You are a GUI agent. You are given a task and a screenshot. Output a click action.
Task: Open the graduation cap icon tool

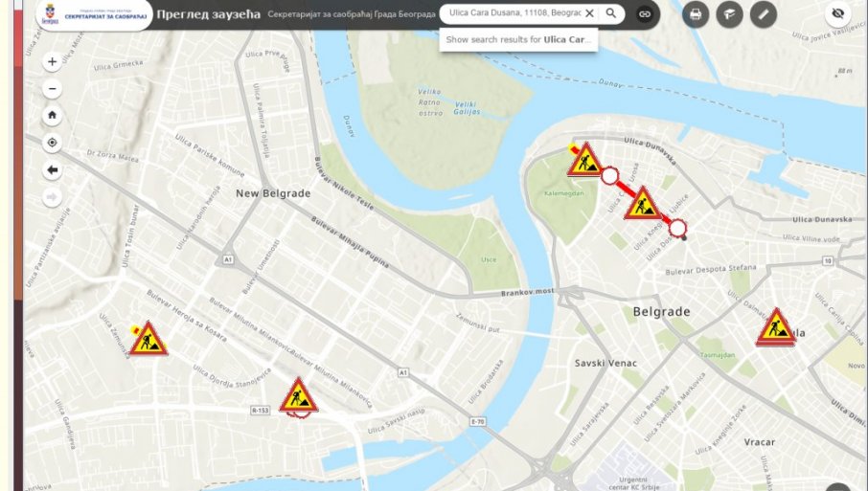tap(730, 14)
